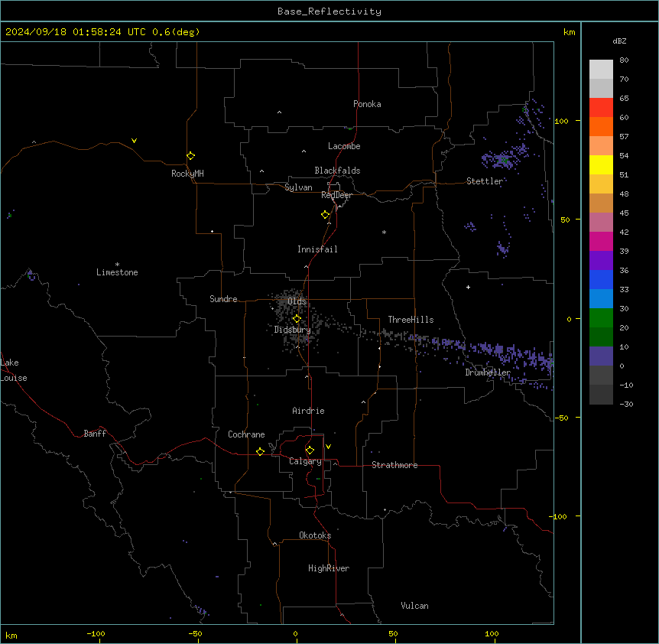Viewport: 659px width, 644px height.
Task: Click the Lake Louise label
Action: click(x=14, y=370)
